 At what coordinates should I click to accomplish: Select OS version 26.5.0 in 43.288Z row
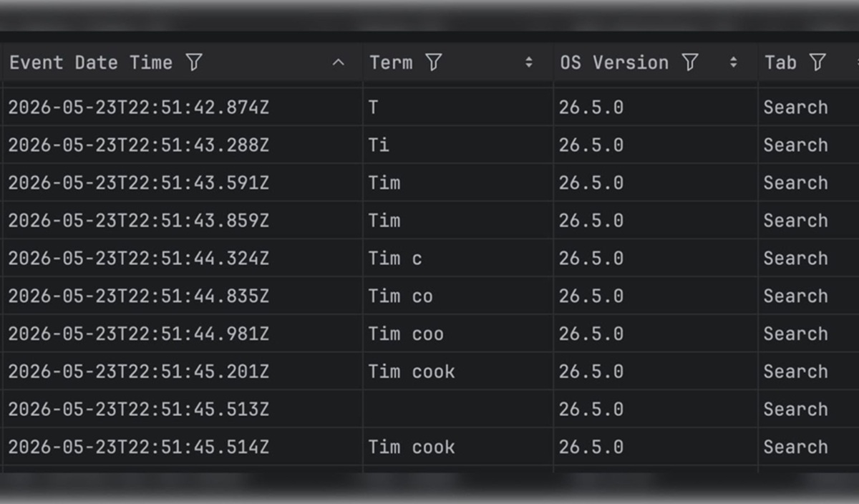(591, 145)
